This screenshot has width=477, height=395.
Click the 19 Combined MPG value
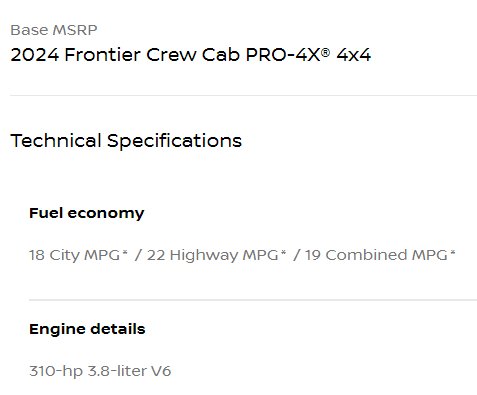pos(376,255)
